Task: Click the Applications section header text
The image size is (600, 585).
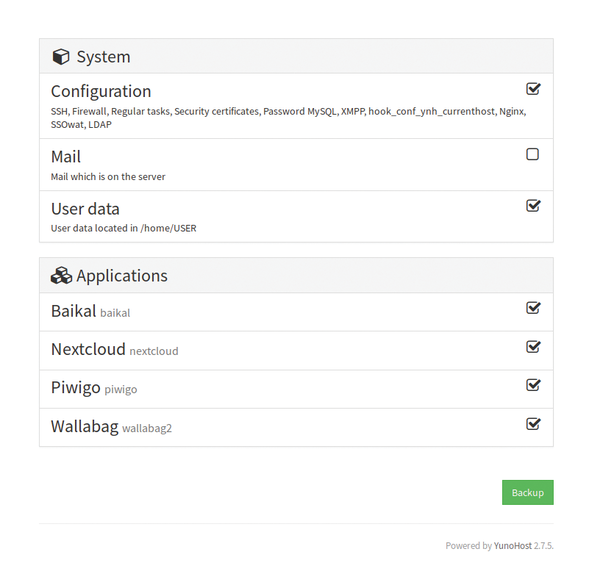Action: coord(122,276)
